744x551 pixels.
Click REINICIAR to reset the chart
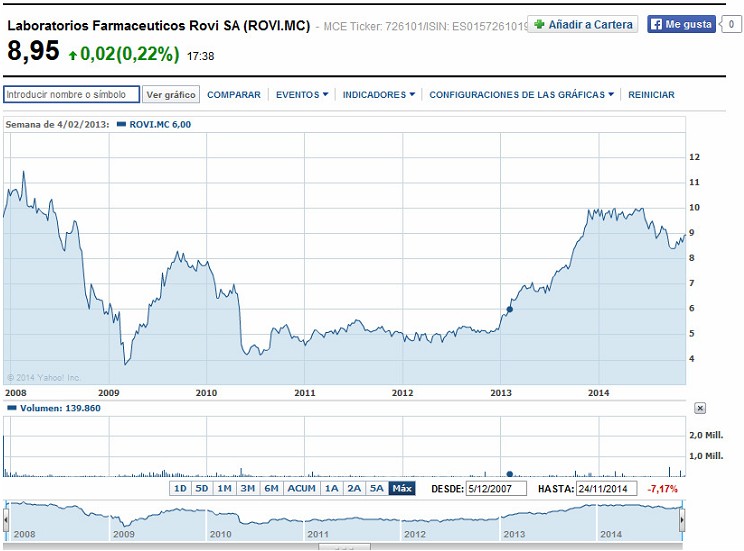click(x=651, y=95)
